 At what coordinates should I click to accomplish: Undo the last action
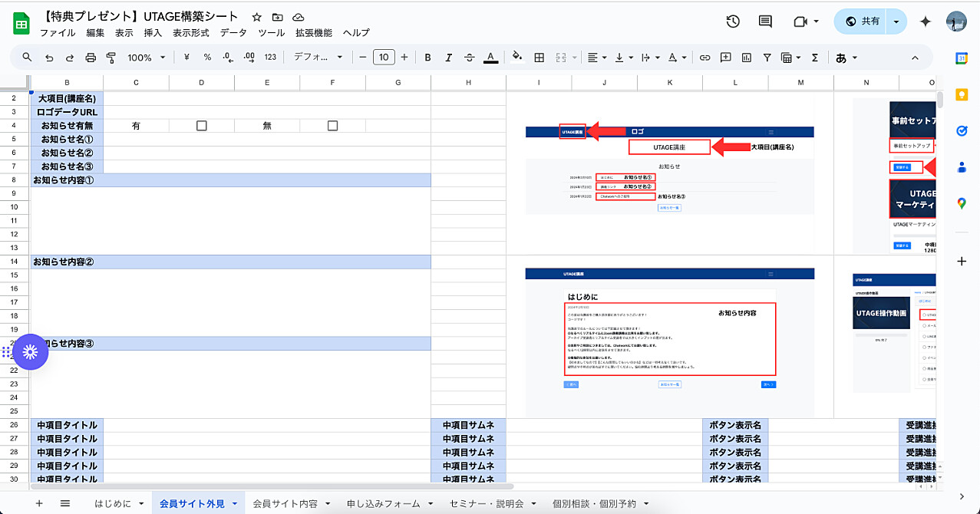[x=50, y=58]
